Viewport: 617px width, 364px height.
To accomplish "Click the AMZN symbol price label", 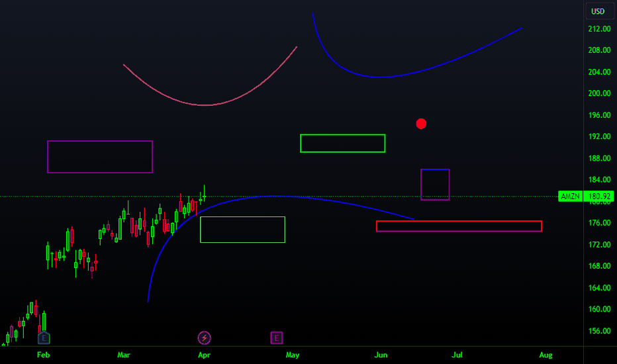I will pyautogui.click(x=570, y=196).
